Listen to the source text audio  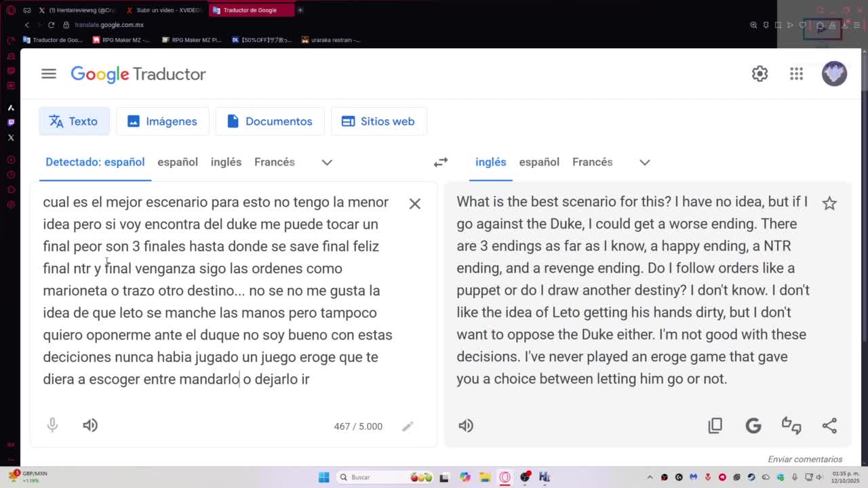coord(90,426)
